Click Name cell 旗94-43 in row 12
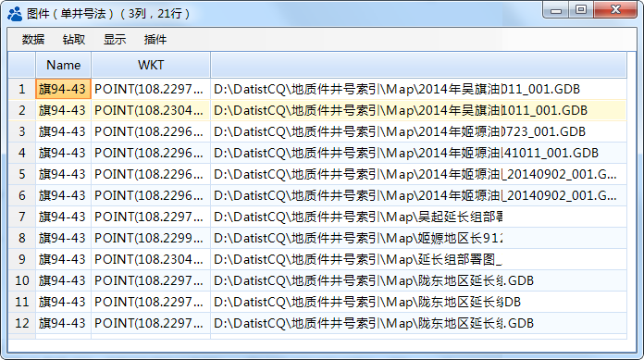 pyautogui.click(x=63, y=323)
